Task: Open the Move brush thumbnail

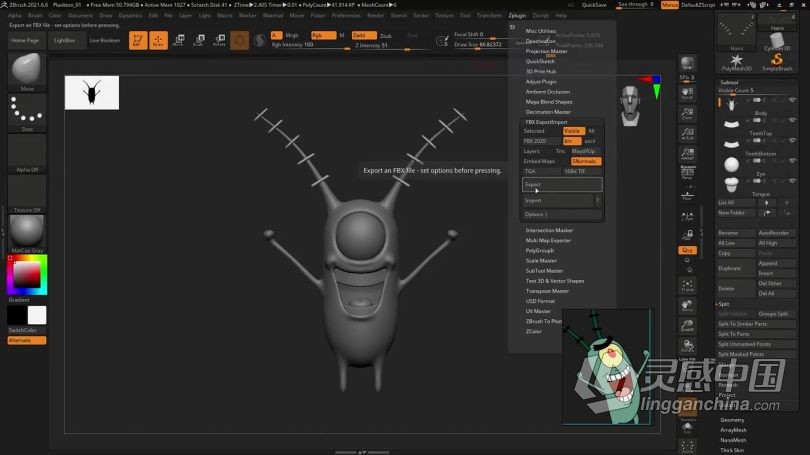Action: coord(27,71)
